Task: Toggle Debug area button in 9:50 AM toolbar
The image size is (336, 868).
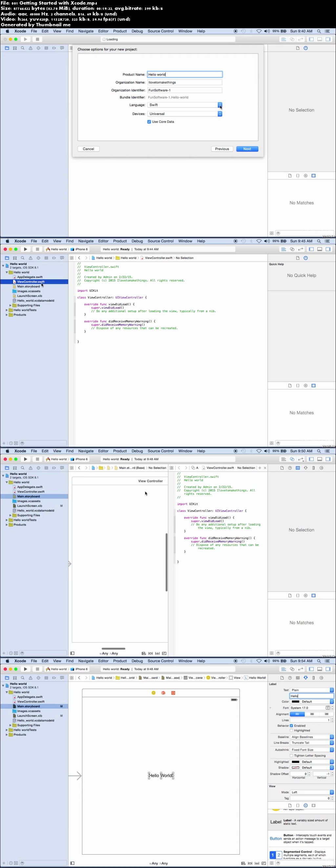Action: 320,459
